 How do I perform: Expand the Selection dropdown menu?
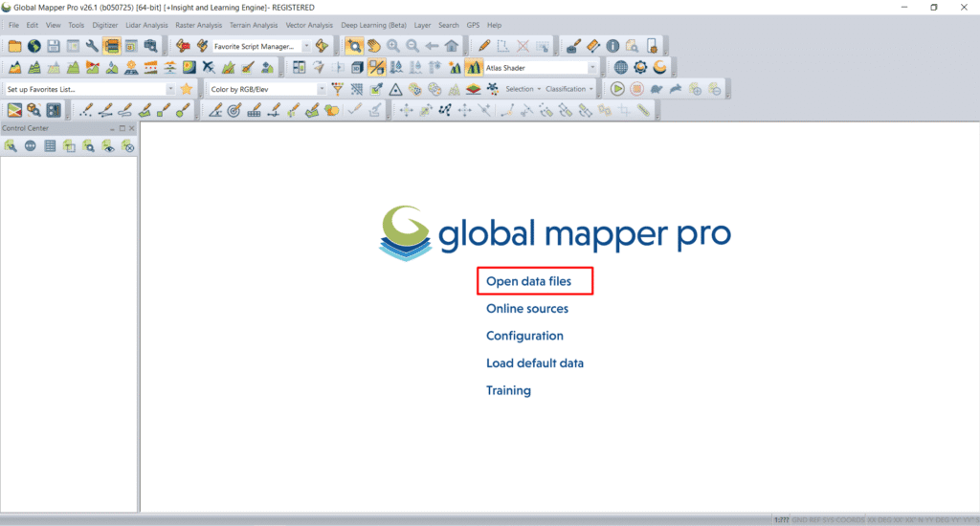[523, 89]
